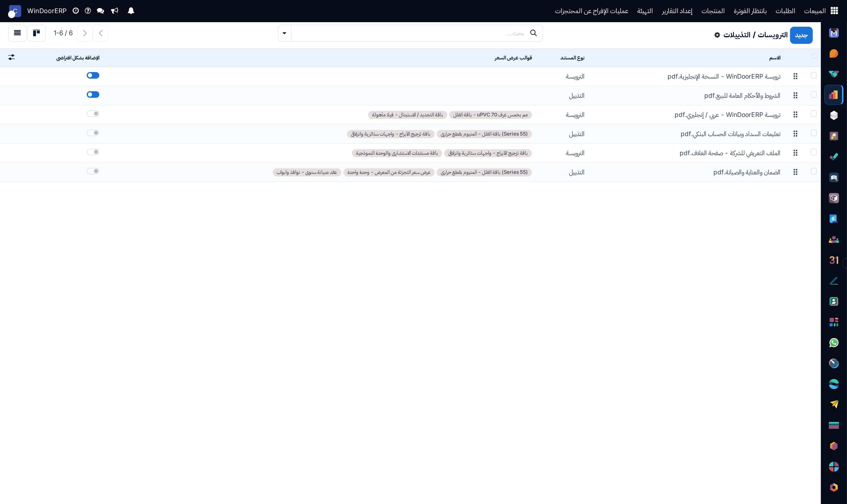Enable default toggle for الضمان والعناية والصيانة.pdf
847x504 pixels.
93,171
